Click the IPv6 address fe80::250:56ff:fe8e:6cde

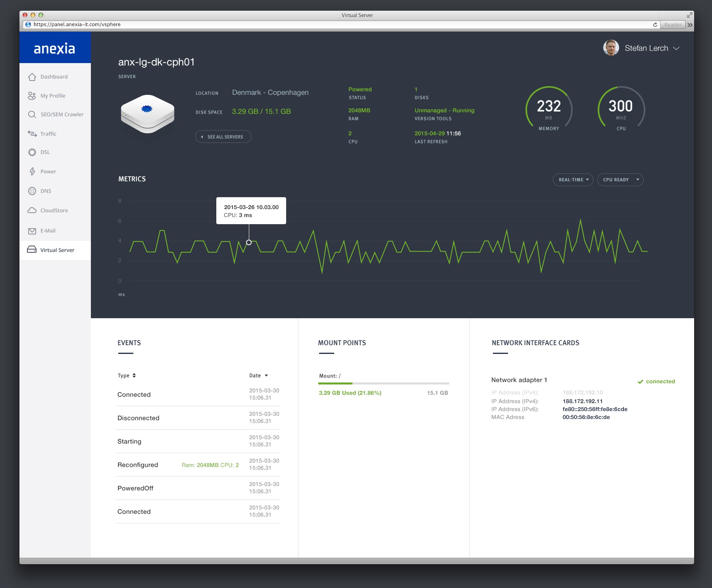(x=595, y=409)
